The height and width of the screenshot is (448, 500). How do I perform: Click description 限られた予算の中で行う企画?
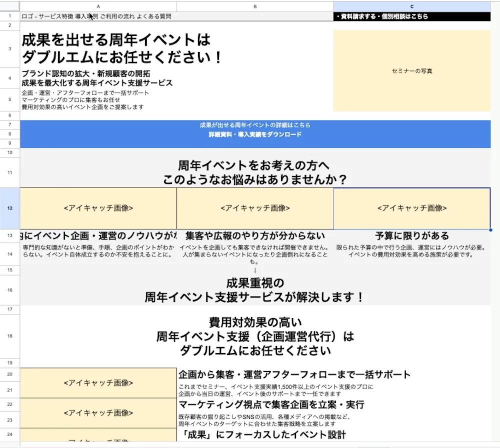point(411,251)
